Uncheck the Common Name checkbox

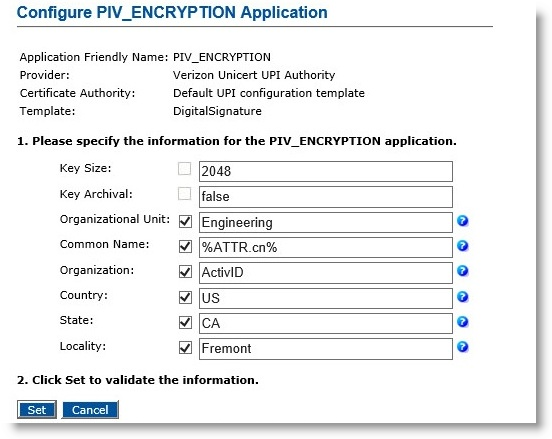point(185,246)
